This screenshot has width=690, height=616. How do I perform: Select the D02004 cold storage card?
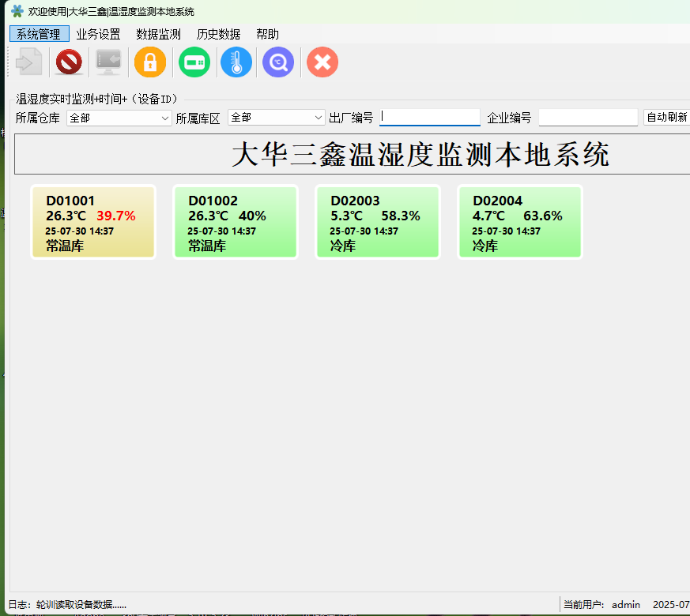pos(520,222)
